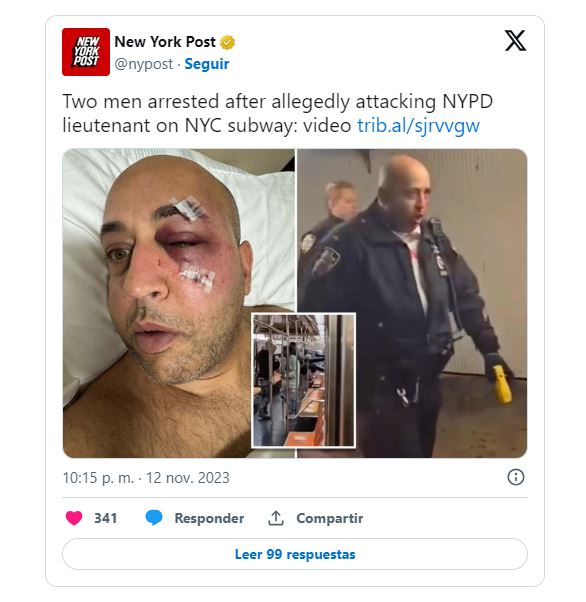This screenshot has height=602, width=586.
Task: Click the New York Post avatar logo
Action: pos(86,52)
